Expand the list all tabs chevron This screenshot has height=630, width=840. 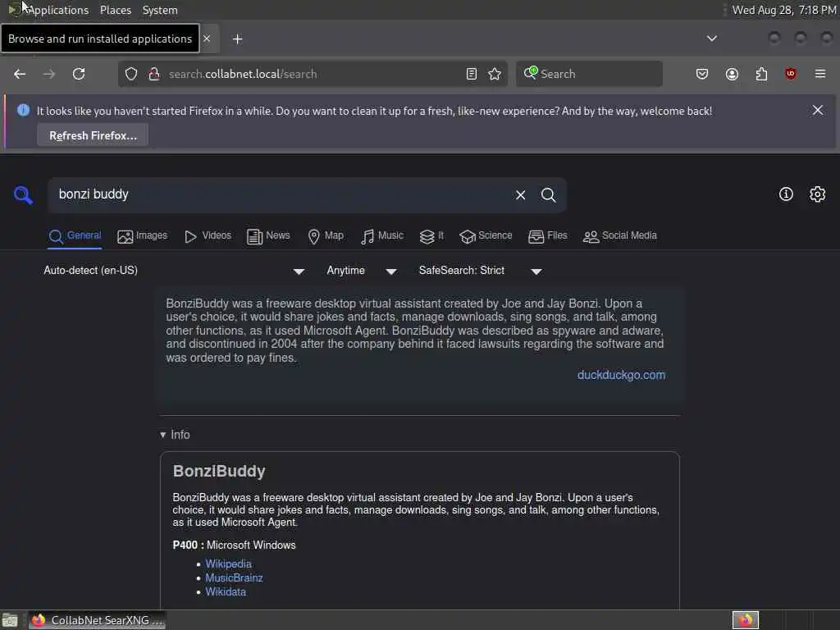(x=711, y=39)
